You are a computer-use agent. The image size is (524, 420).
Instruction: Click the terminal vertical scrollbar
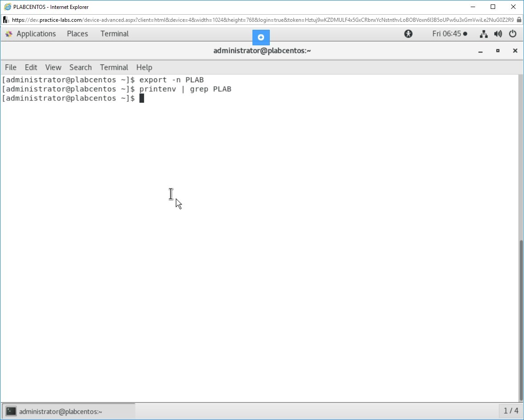coord(521,320)
